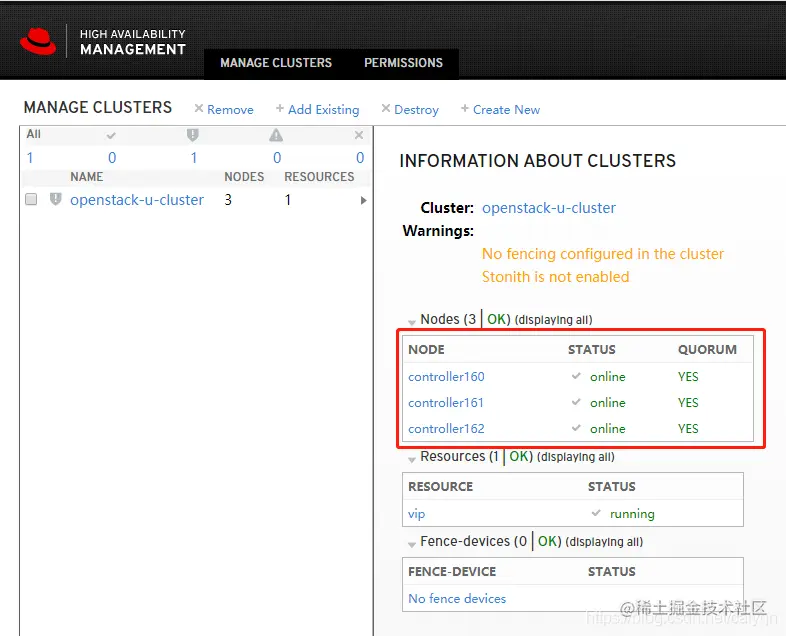Expand the openstack-u-cluster row arrow

[363, 200]
